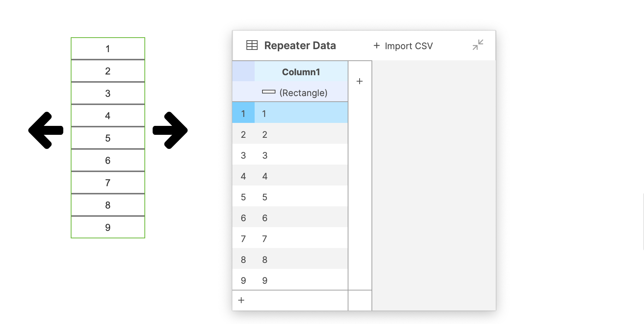Click data cell with value 4
This screenshot has height=324, width=644.
click(301, 176)
